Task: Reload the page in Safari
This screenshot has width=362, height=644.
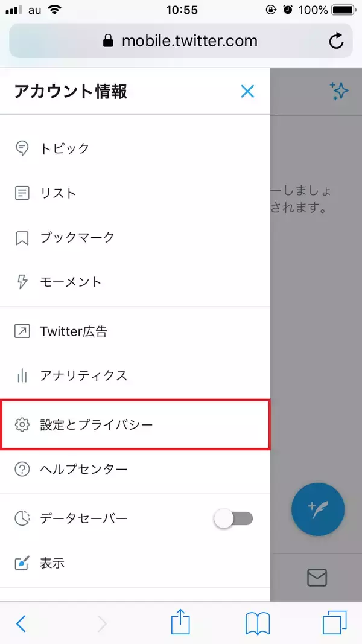Action: pyautogui.click(x=335, y=41)
